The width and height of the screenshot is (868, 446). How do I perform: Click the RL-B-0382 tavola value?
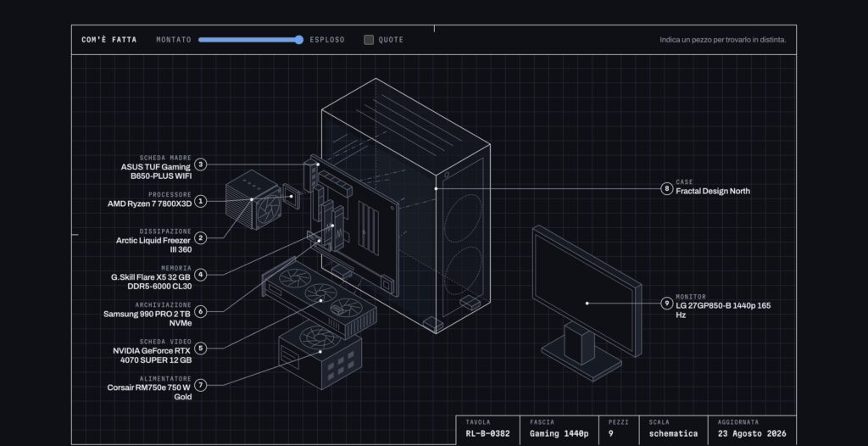point(487,434)
